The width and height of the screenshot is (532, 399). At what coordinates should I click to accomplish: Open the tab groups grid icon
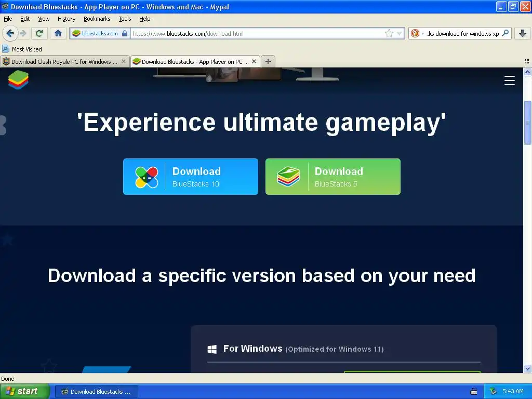point(527,61)
